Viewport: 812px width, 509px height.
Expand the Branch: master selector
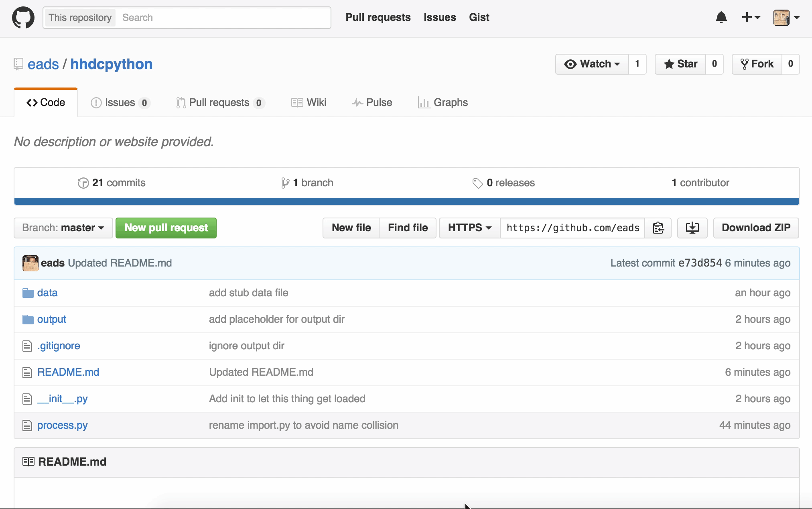coord(63,228)
